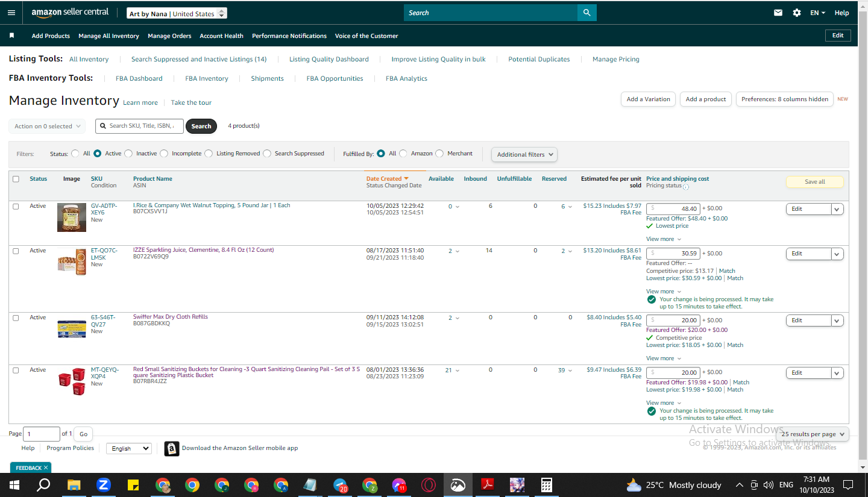Screen dimensions: 868x497
Task: Open the Action on 0 selected dropdown
Action: click(47, 127)
